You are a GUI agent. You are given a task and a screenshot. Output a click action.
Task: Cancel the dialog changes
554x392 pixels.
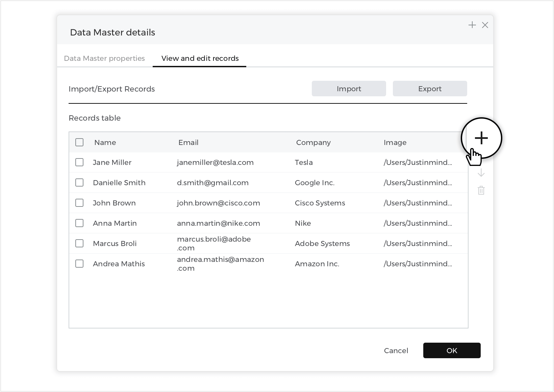point(396,351)
